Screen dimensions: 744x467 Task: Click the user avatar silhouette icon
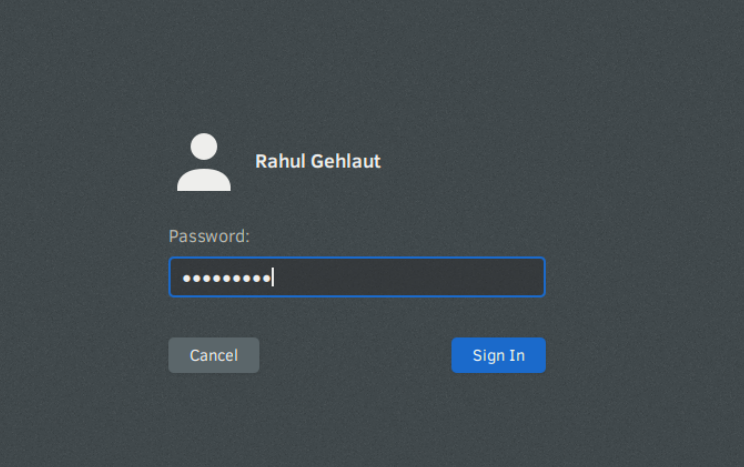tap(204, 162)
